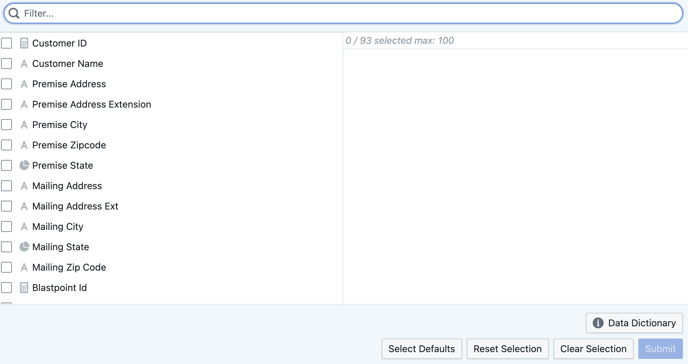Click the Mailing State label
Screen dimensions: 688x364
point(61,247)
